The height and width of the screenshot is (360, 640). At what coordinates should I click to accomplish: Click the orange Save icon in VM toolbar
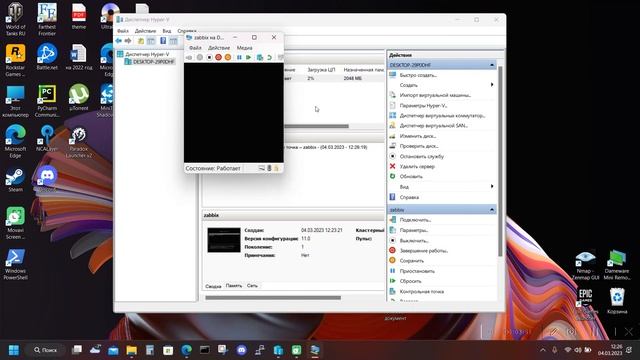(228, 58)
